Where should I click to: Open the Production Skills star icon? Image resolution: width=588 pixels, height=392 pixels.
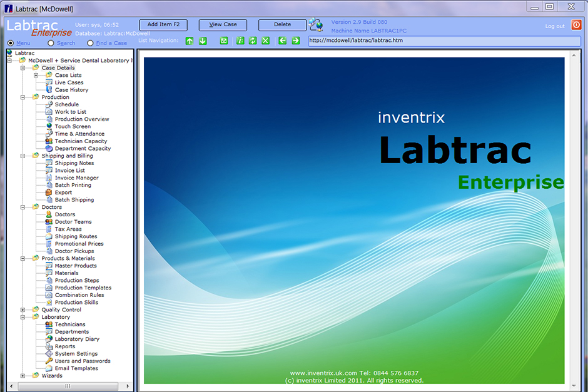[49, 303]
